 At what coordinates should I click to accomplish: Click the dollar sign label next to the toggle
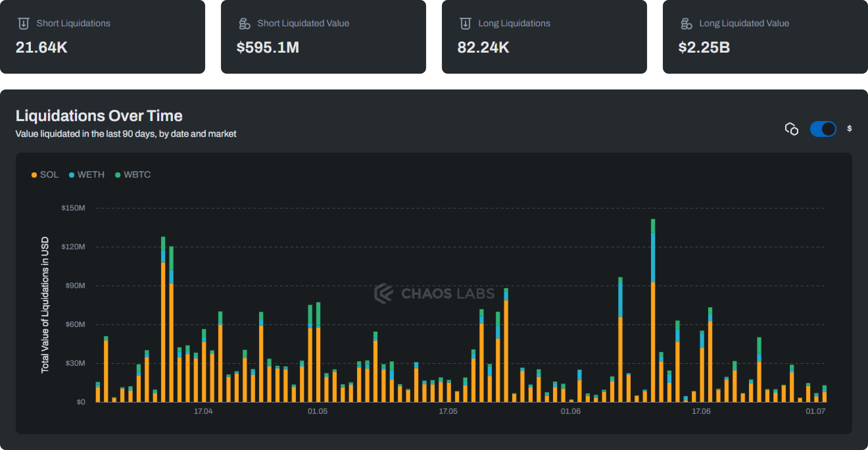(x=850, y=128)
